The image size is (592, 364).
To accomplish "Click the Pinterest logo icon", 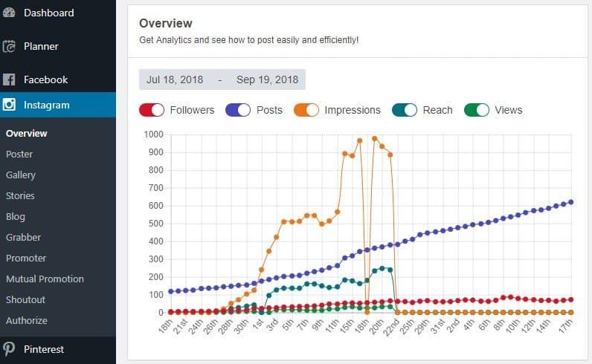I will click(x=9, y=349).
